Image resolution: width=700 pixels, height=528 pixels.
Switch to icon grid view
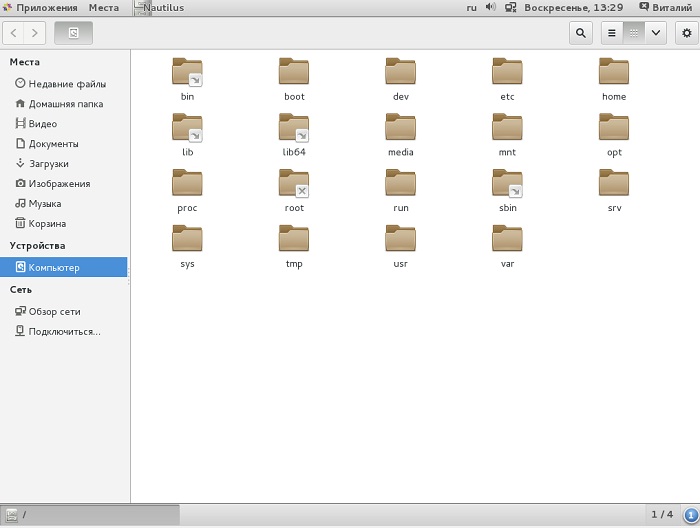(x=633, y=33)
